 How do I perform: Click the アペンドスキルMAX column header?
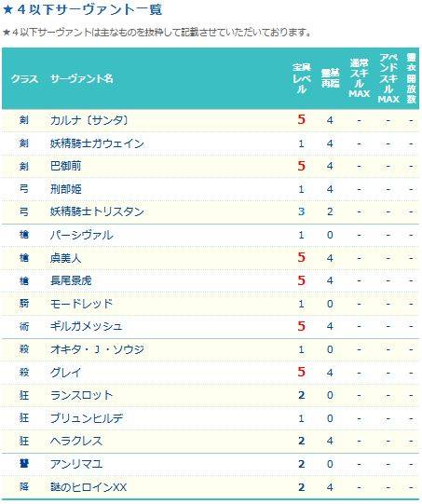point(388,78)
